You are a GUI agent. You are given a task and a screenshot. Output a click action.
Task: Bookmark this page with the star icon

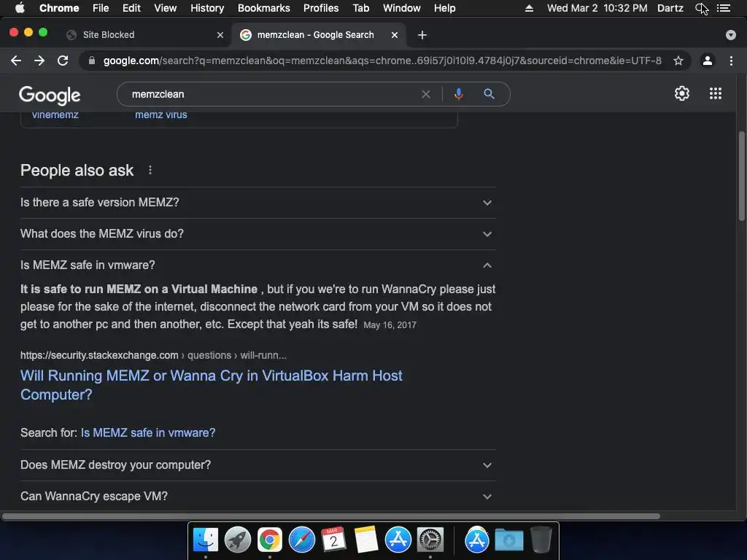click(x=678, y=61)
